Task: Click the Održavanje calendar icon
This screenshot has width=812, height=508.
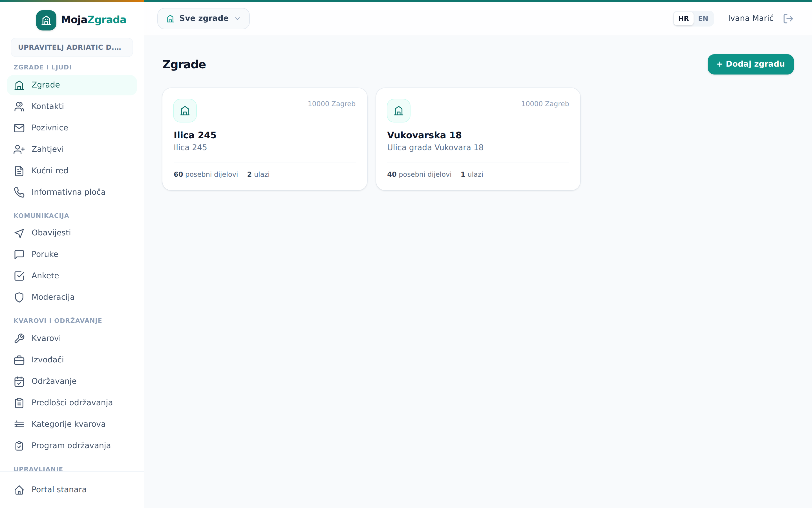Action: (x=19, y=381)
